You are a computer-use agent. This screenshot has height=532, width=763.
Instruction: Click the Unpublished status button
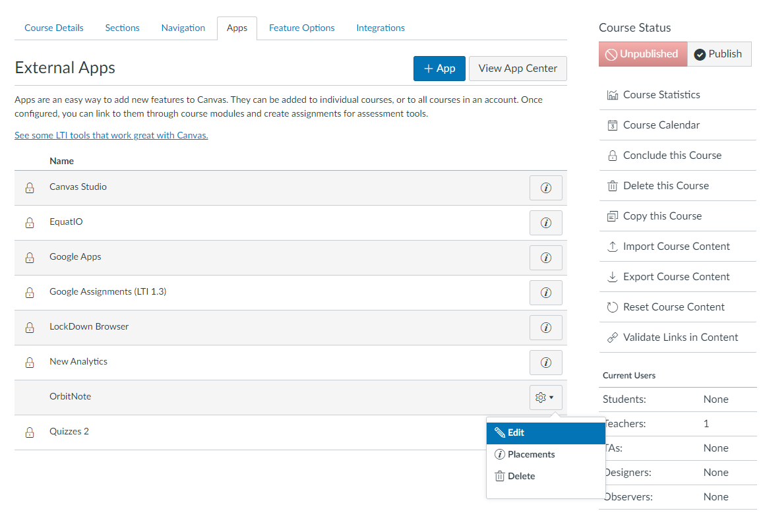pos(643,54)
